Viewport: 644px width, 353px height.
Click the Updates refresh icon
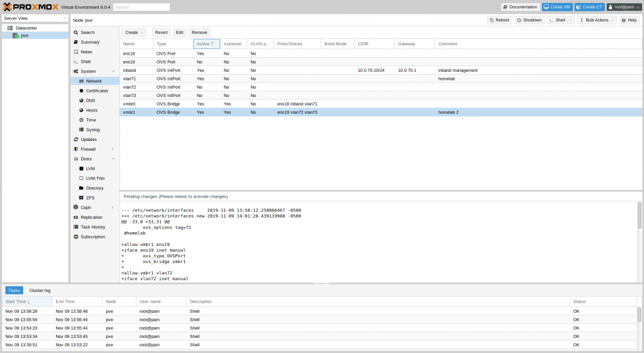pos(76,139)
